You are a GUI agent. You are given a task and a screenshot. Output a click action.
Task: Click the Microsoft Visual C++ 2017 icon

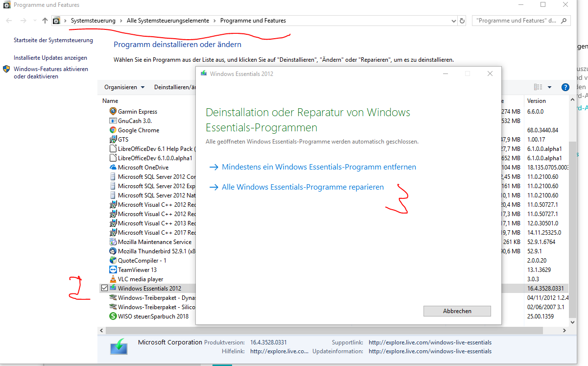click(x=113, y=232)
